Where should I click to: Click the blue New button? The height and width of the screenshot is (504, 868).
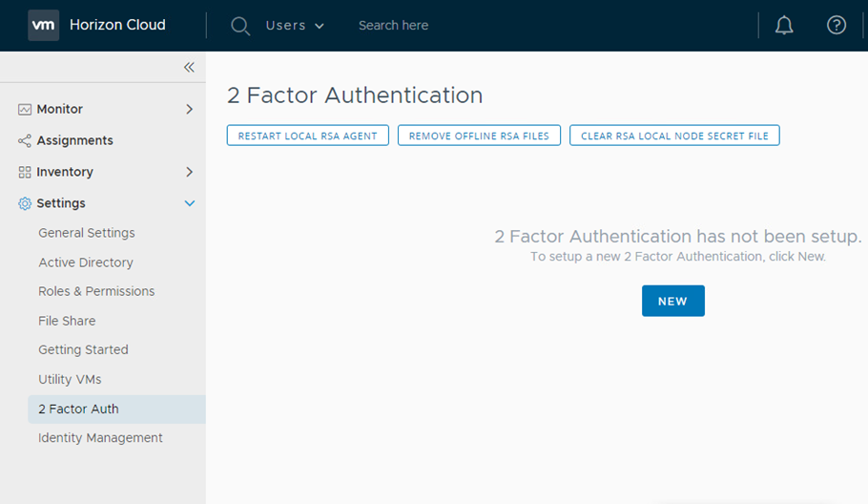pos(672,301)
